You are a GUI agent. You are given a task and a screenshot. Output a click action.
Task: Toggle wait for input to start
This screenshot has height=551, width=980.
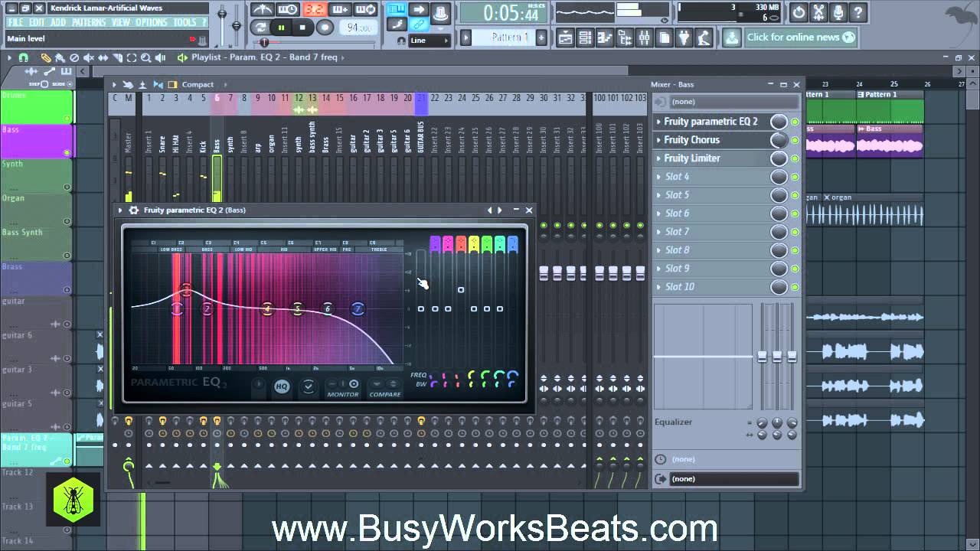(x=288, y=10)
